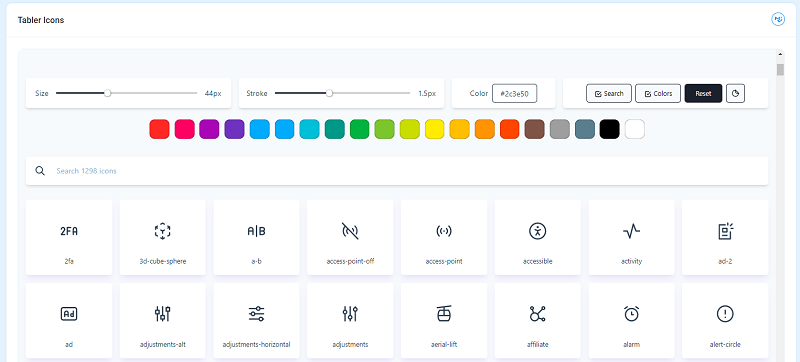Choose the plain adjustments icon card
The image size is (800, 362).
(x=350, y=320)
